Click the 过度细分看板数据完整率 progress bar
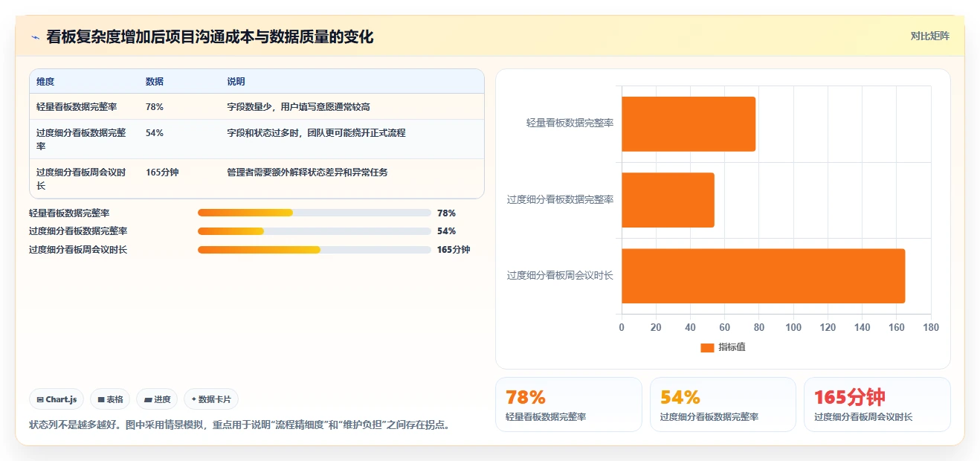980x461 pixels. [x=315, y=231]
